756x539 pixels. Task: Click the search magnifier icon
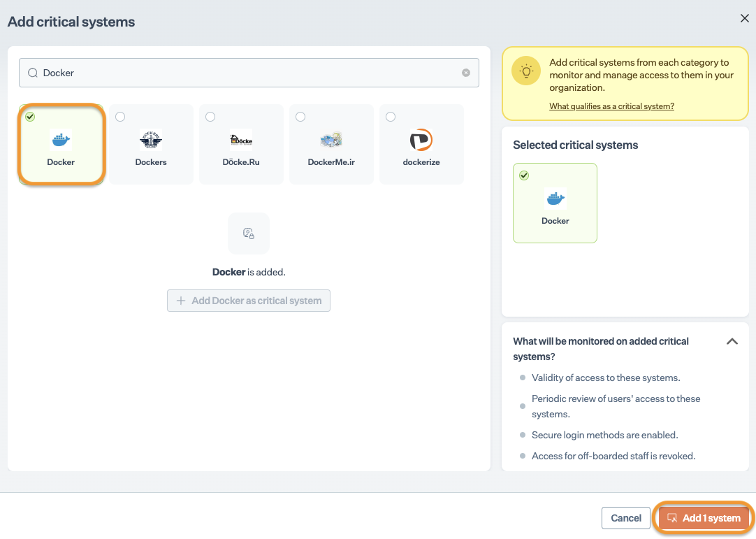coord(33,73)
